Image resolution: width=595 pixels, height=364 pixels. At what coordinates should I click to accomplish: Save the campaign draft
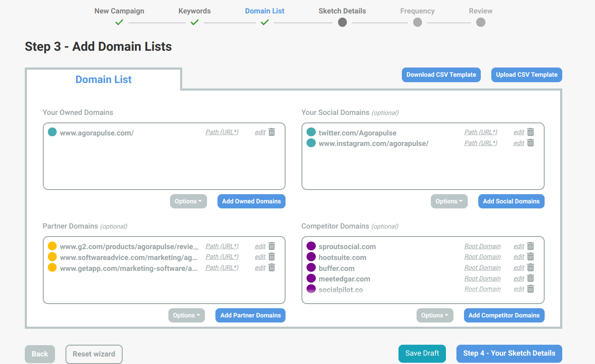(422, 354)
